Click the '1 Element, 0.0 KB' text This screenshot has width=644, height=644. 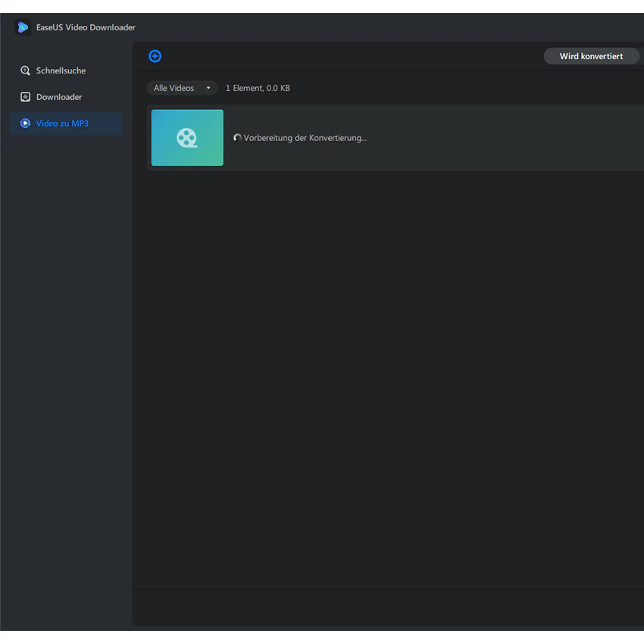[258, 88]
